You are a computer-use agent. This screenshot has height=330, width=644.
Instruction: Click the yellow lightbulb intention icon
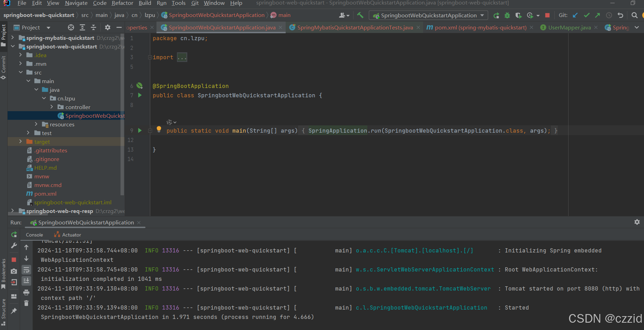coord(159,129)
